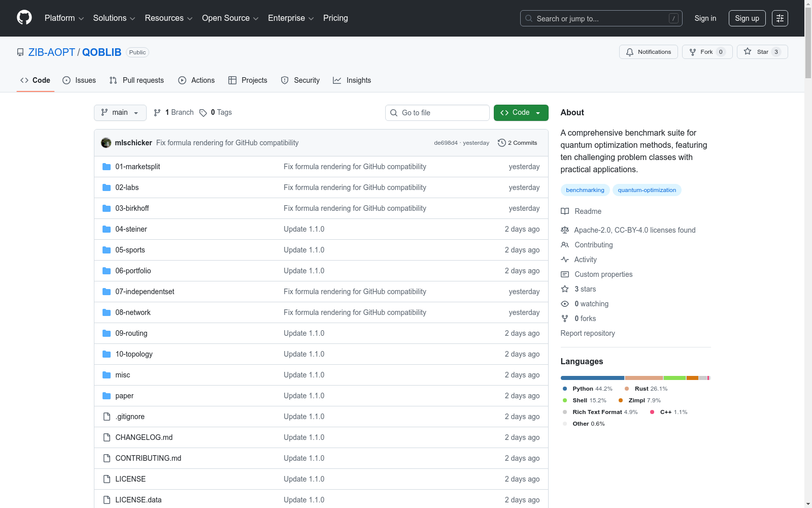Image resolution: width=812 pixels, height=508 pixels.
Task: Go to the Projects tab
Action: tap(248, 80)
